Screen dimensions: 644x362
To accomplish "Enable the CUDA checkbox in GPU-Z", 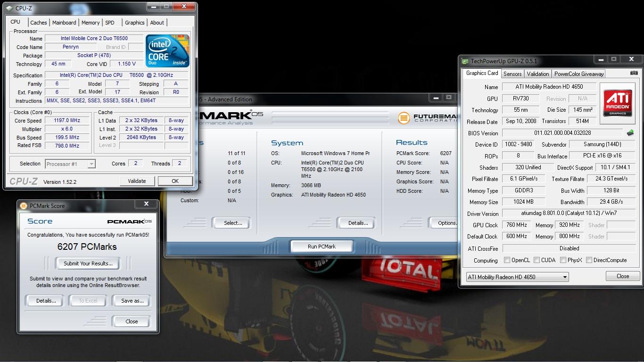I will pos(537,260).
